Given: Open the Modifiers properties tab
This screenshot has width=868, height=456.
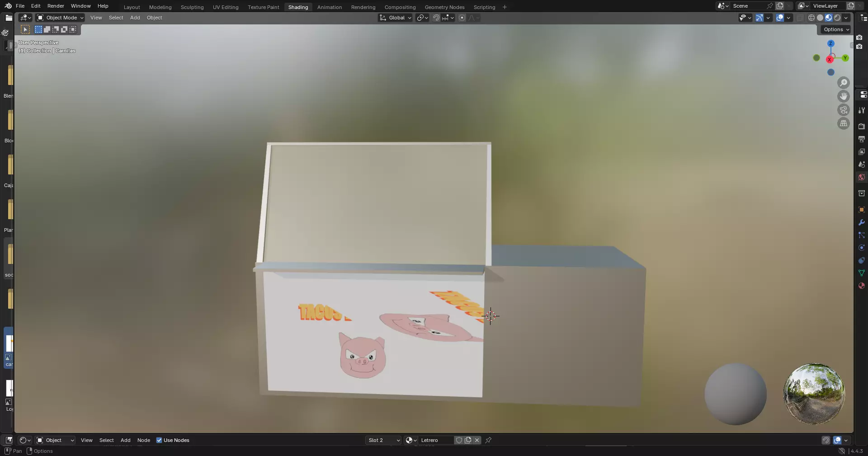Looking at the screenshot, I should click(x=862, y=222).
